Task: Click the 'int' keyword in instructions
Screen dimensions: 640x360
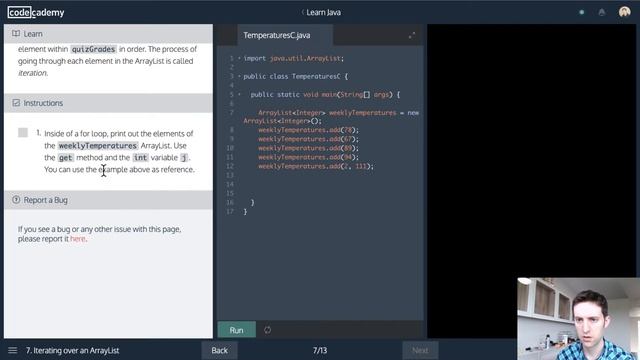Action: [x=140, y=158]
